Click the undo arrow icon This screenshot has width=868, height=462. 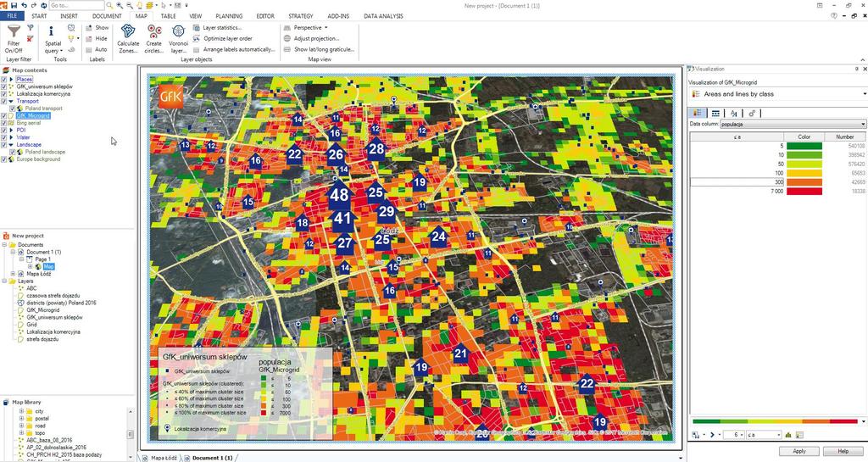pyautogui.click(x=25, y=6)
